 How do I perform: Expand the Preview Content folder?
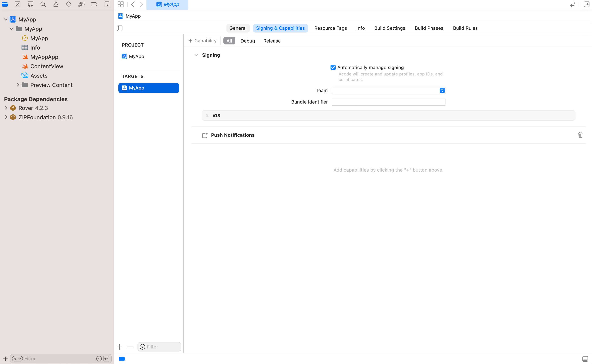click(x=18, y=85)
